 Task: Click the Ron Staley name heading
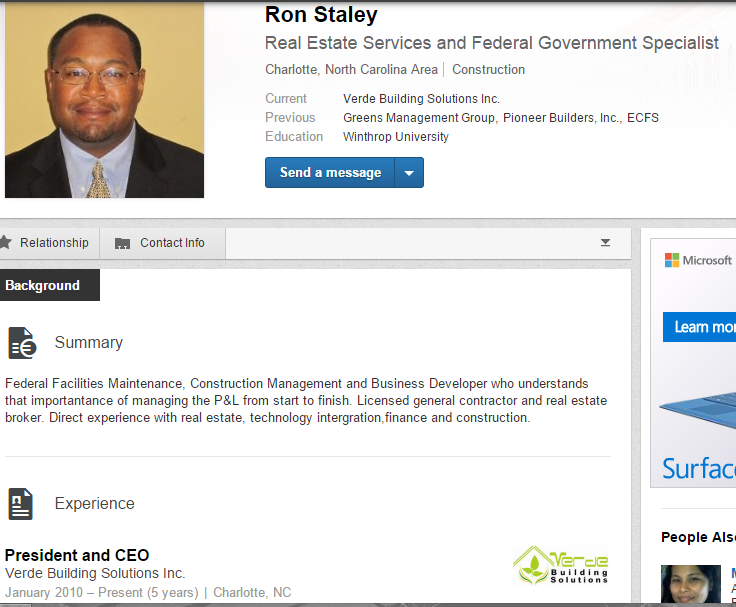[321, 15]
